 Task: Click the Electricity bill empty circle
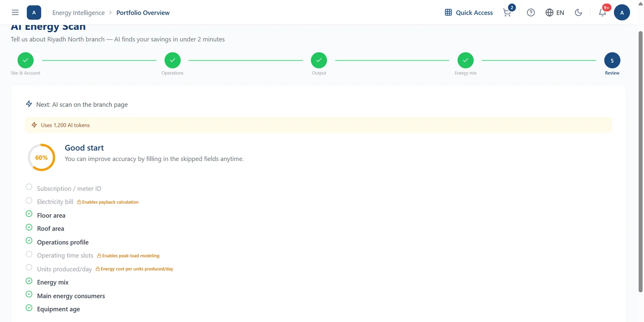coord(29,200)
